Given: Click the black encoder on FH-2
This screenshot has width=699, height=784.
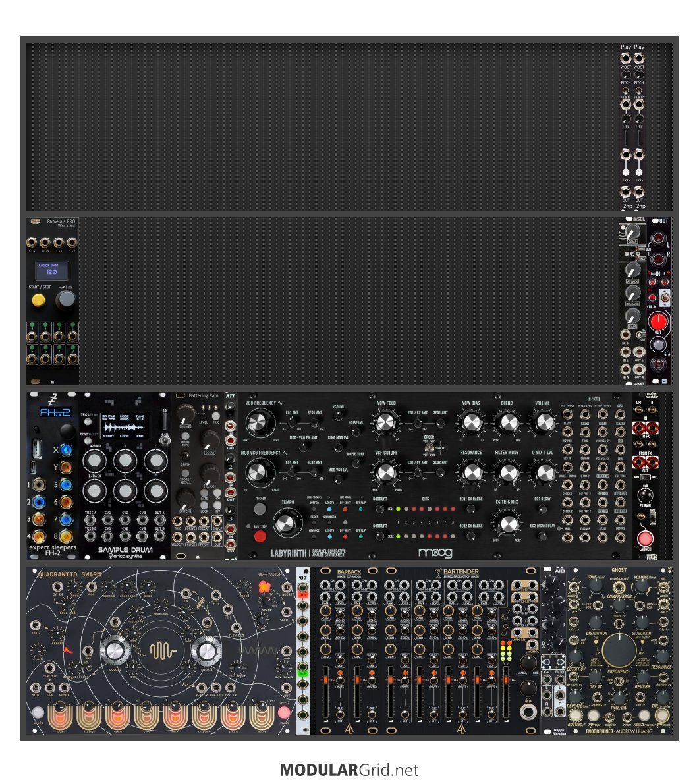Looking at the screenshot, I should point(67,432).
